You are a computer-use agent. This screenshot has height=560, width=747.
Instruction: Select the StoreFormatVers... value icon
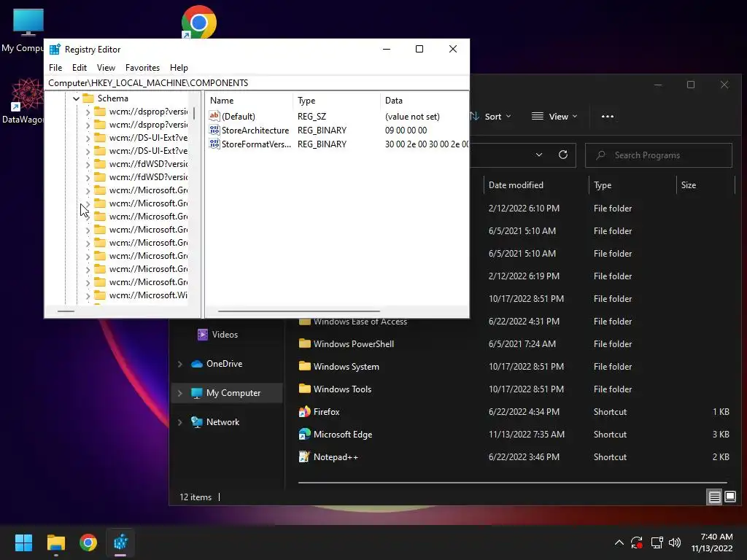pyautogui.click(x=214, y=144)
